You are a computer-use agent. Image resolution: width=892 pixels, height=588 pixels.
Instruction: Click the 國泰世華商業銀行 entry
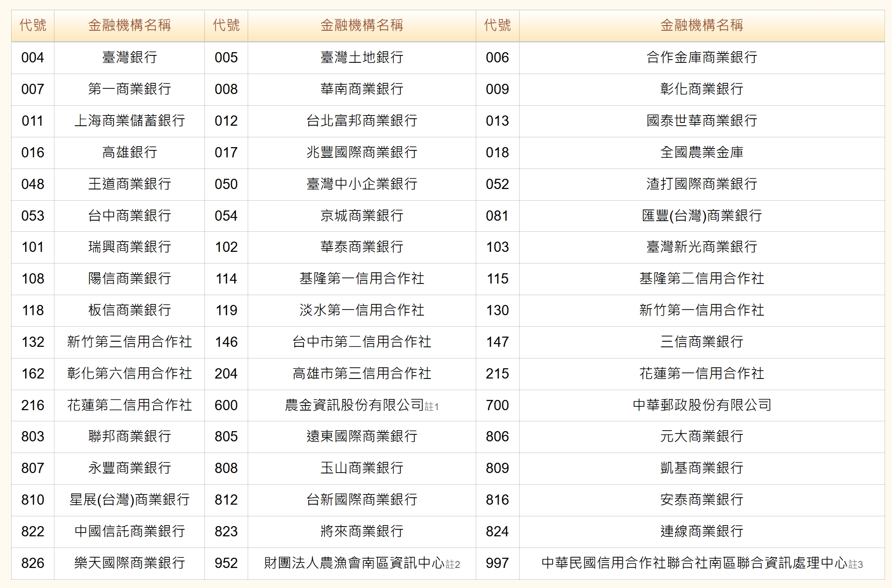702,121
